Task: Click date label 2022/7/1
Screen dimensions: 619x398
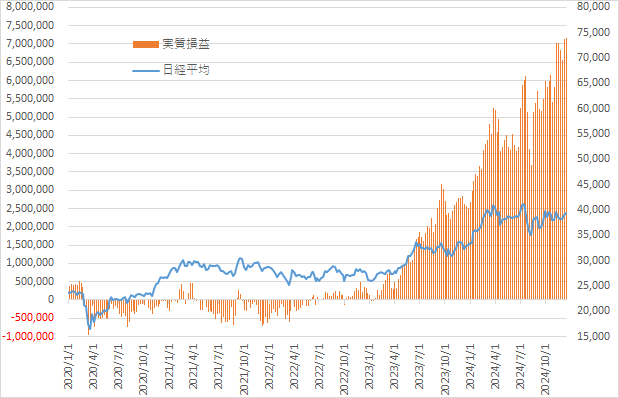Action: [x=319, y=366]
